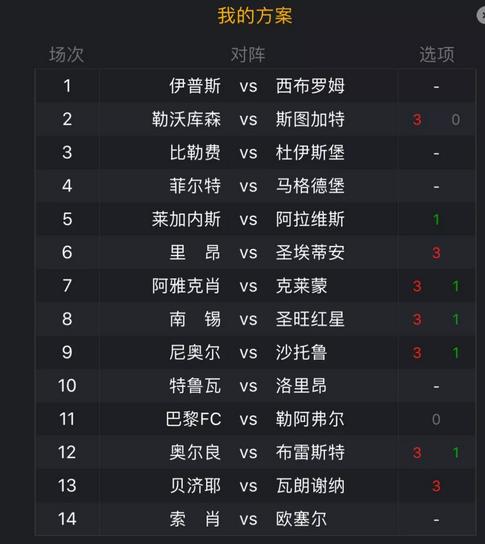Toggle option 3 for match 13 贝济耶
Viewport: 485px width, 544px height.
click(x=436, y=486)
